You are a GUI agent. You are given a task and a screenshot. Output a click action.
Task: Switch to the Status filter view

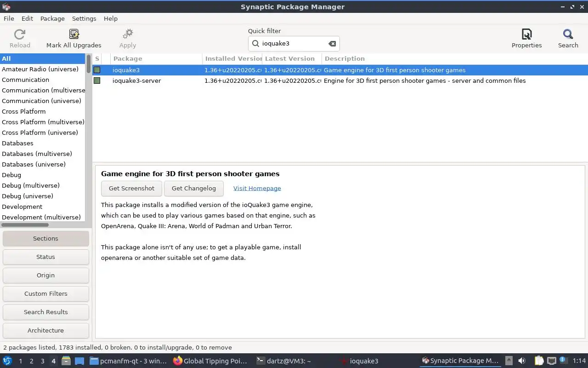pyautogui.click(x=45, y=257)
